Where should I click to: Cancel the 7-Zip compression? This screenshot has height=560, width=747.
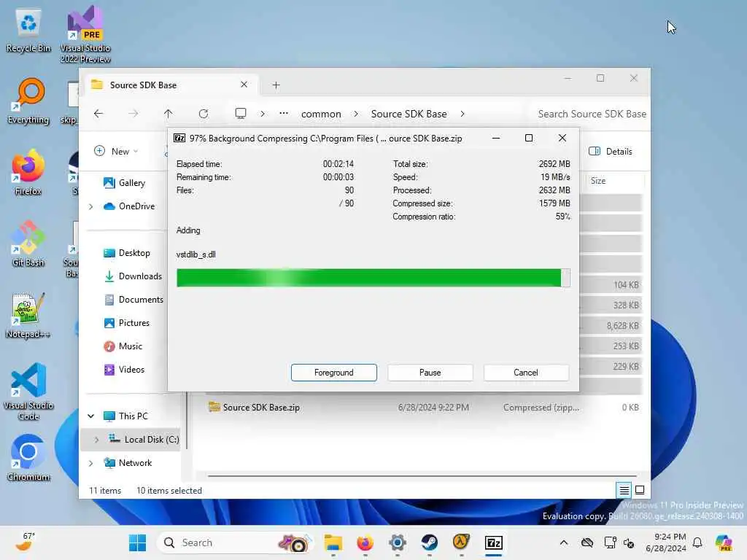(x=526, y=373)
